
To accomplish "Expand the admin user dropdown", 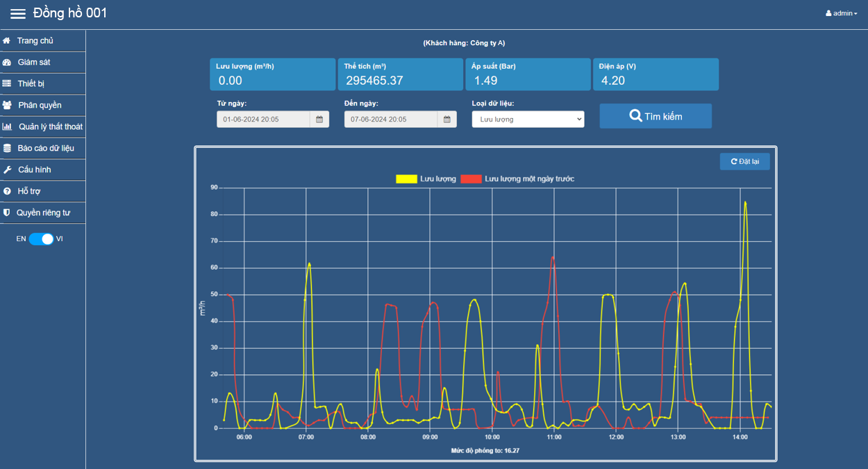I will (x=842, y=13).
